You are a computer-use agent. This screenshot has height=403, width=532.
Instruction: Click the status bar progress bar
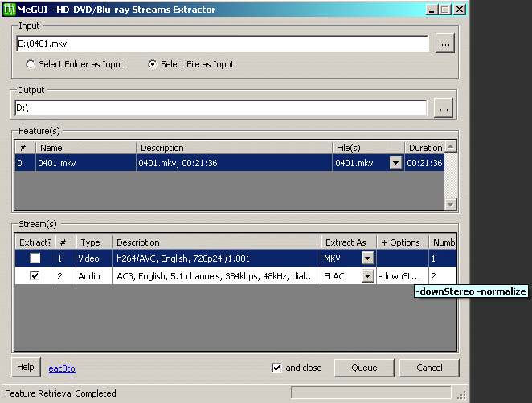pyautogui.click(x=371, y=393)
